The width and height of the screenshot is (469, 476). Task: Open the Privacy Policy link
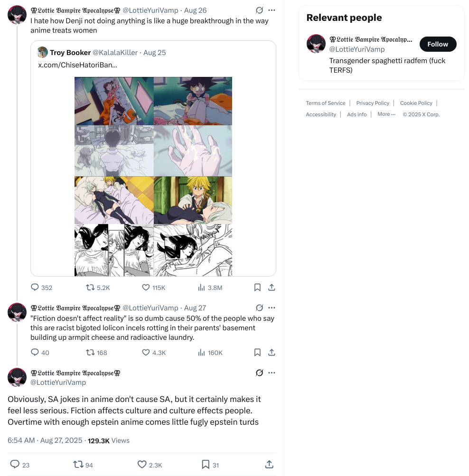coord(373,103)
